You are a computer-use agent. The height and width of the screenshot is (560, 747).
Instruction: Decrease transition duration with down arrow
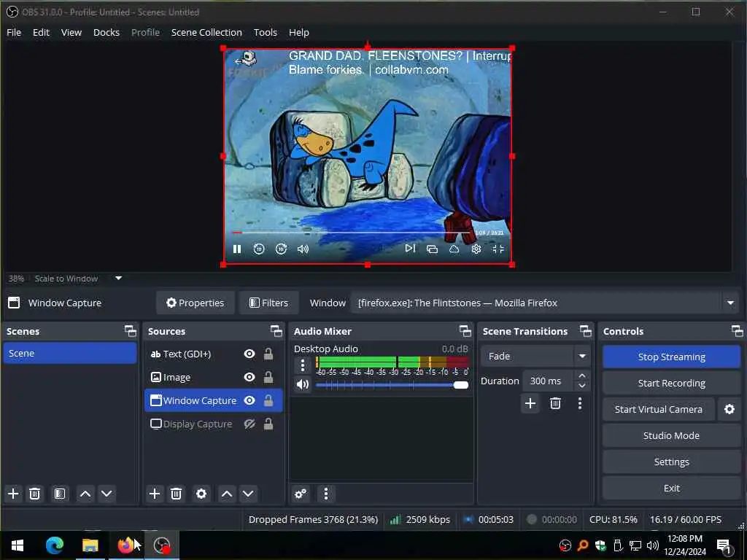581,386
